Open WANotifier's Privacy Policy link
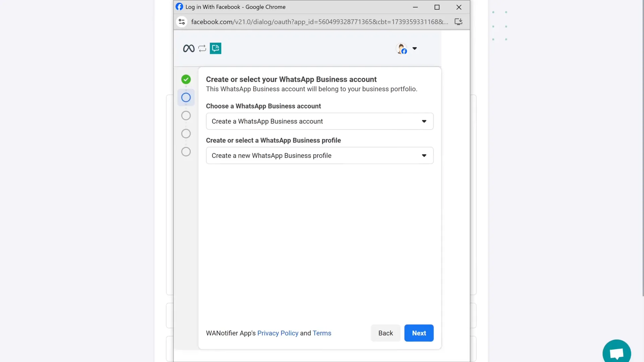This screenshot has width=644, height=362. (278, 333)
